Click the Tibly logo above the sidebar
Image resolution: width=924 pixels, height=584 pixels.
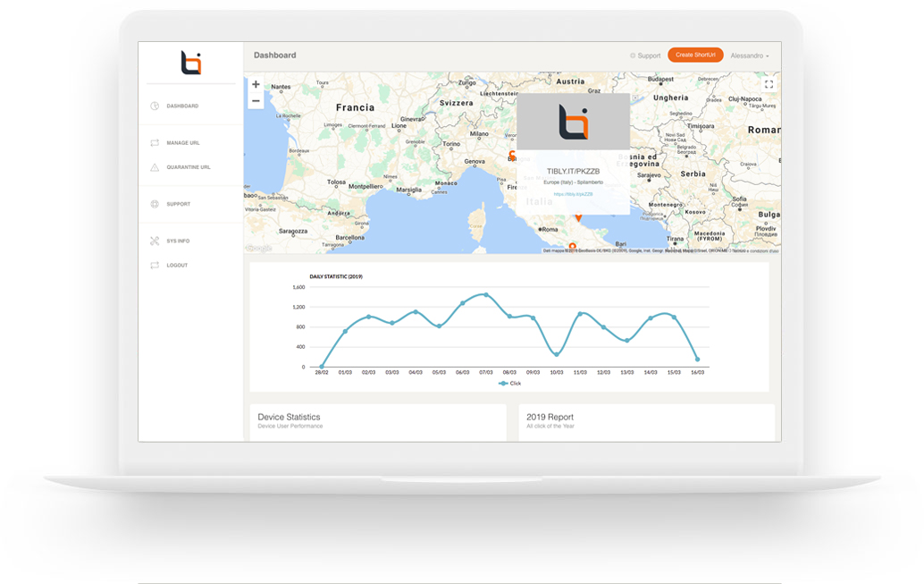(x=191, y=63)
